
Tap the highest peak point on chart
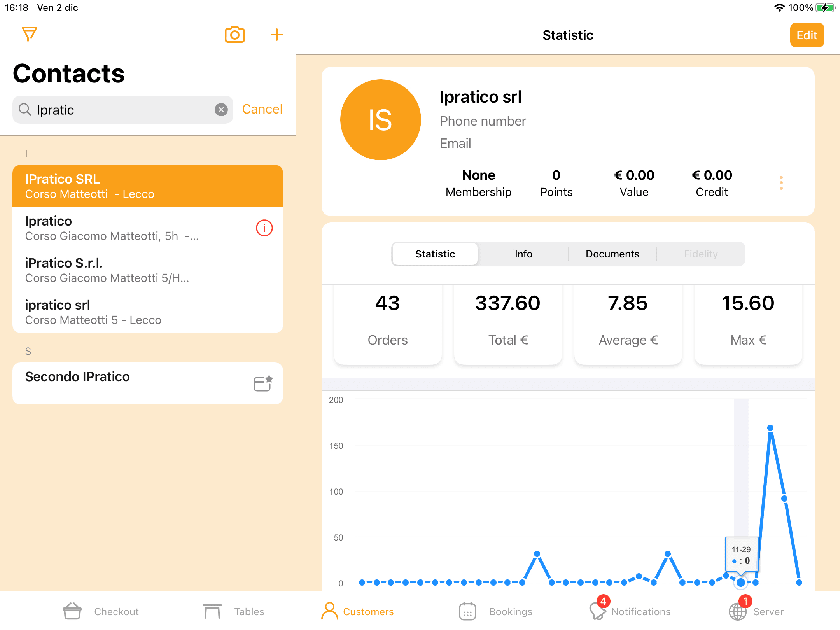click(770, 428)
